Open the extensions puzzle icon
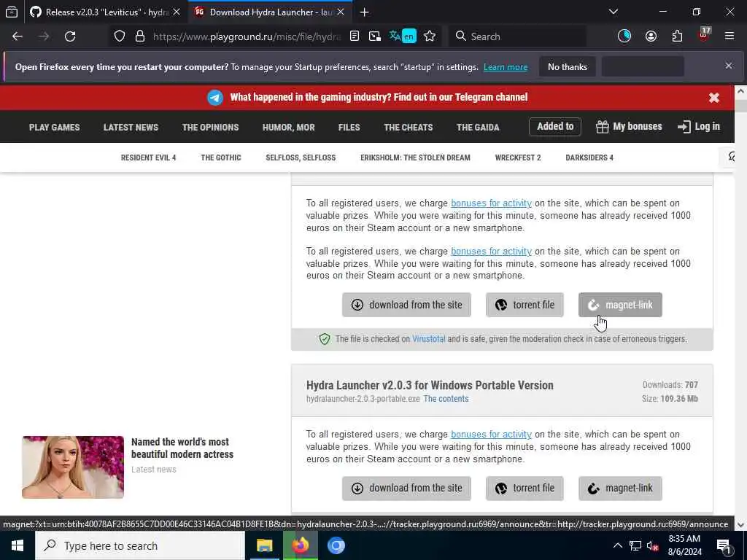 pos(677,36)
